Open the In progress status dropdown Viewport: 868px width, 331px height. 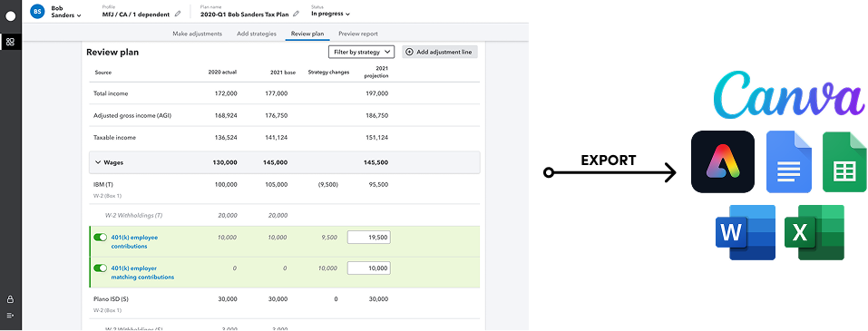pyautogui.click(x=330, y=14)
